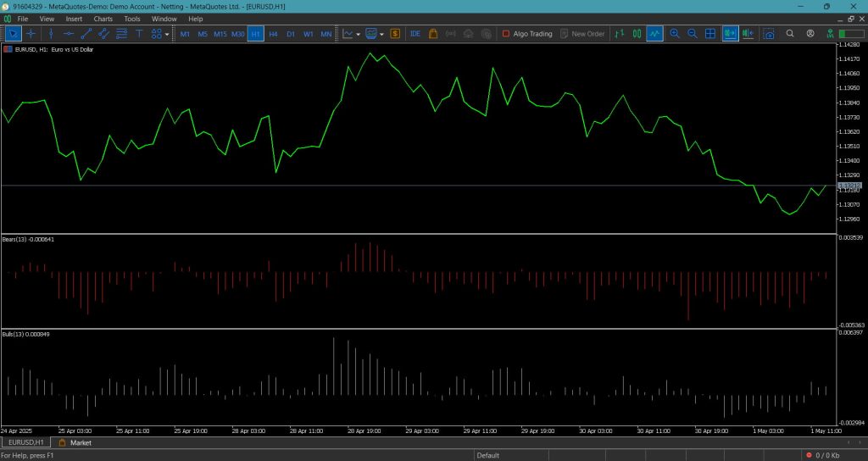Take a chart screenshot with camera icon

coord(768,34)
